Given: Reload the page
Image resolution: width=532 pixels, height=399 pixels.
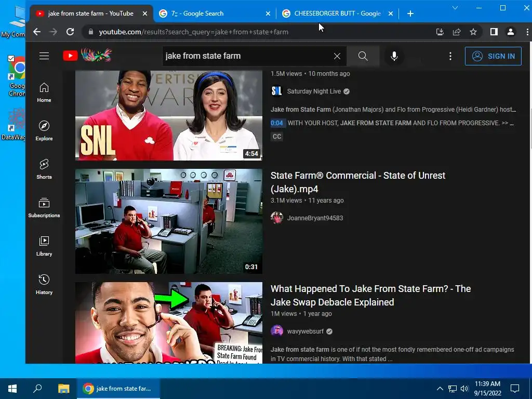Looking at the screenshot, I should point(70,32).
